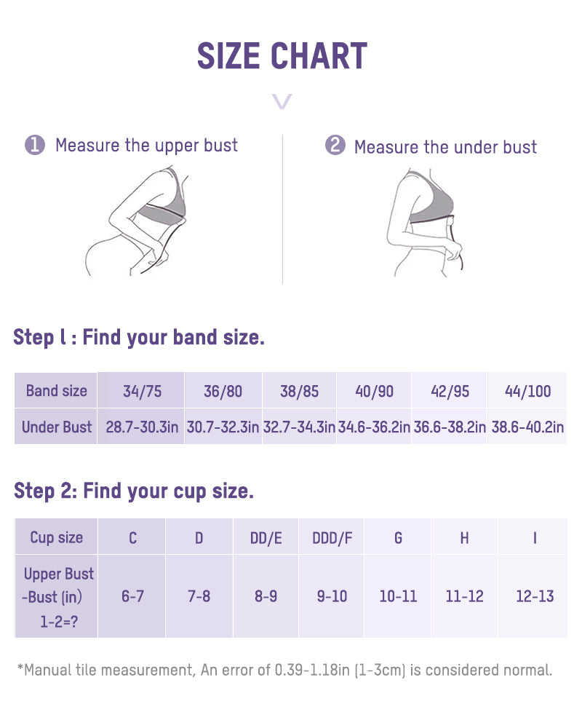The height and width of the screenshot is (728, 582).
Task: Click the under bust measurement illustration
Action: pyautogui.click(x=424, y=222)
